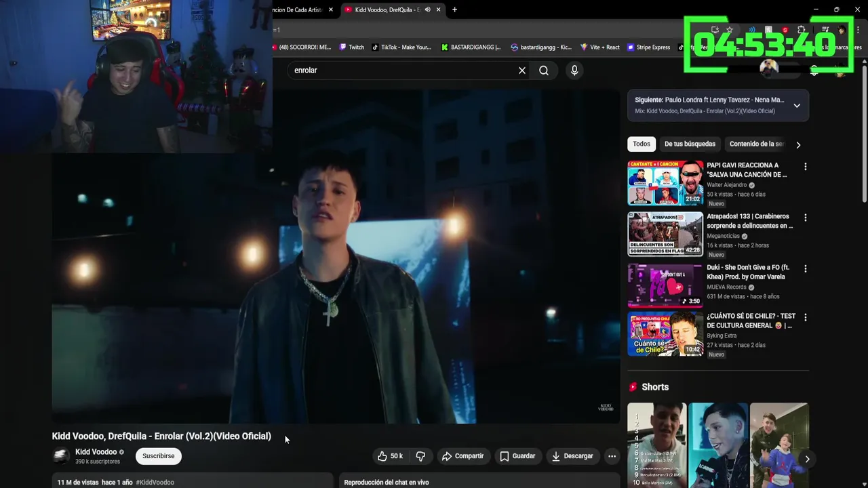Open options for Duki video
This screenshot has width=868, height=488.
(x=806, y=269)
